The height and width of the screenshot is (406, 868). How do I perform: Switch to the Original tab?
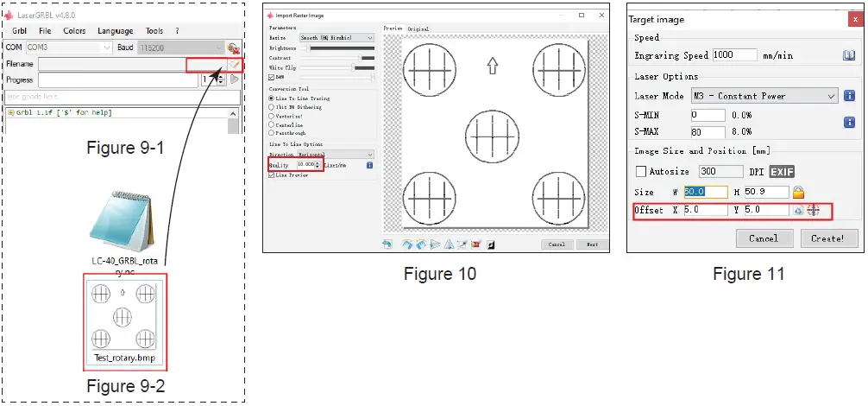(418, 29)
